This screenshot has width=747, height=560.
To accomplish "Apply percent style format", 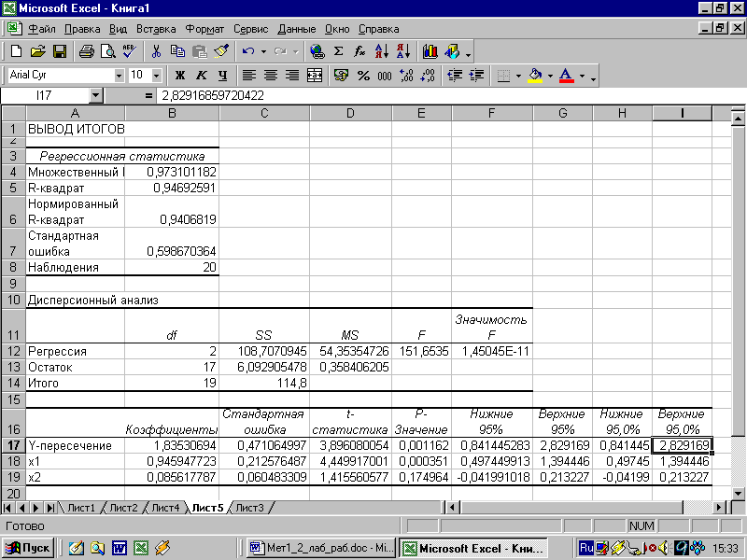I will point(363,76).
